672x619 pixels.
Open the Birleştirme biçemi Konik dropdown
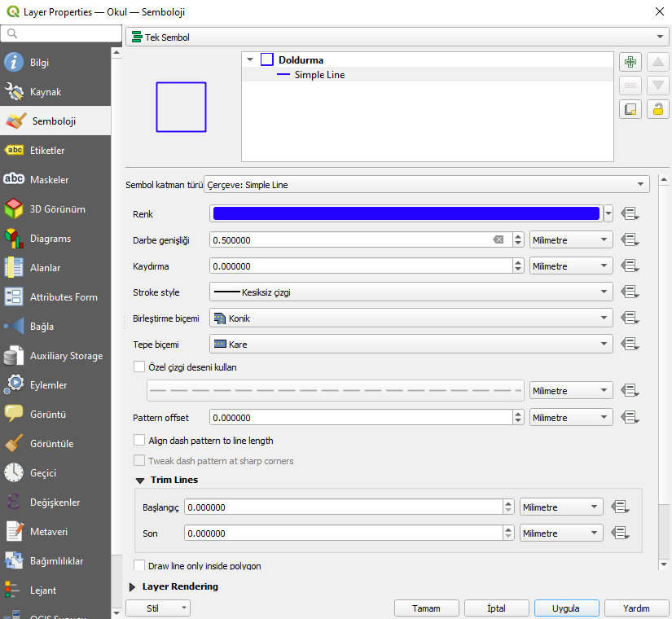(411, 318)
